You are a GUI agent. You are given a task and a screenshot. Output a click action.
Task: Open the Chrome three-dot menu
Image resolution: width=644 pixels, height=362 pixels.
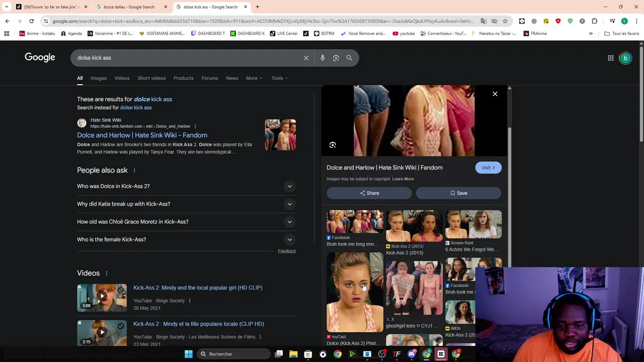pos(636,21)
